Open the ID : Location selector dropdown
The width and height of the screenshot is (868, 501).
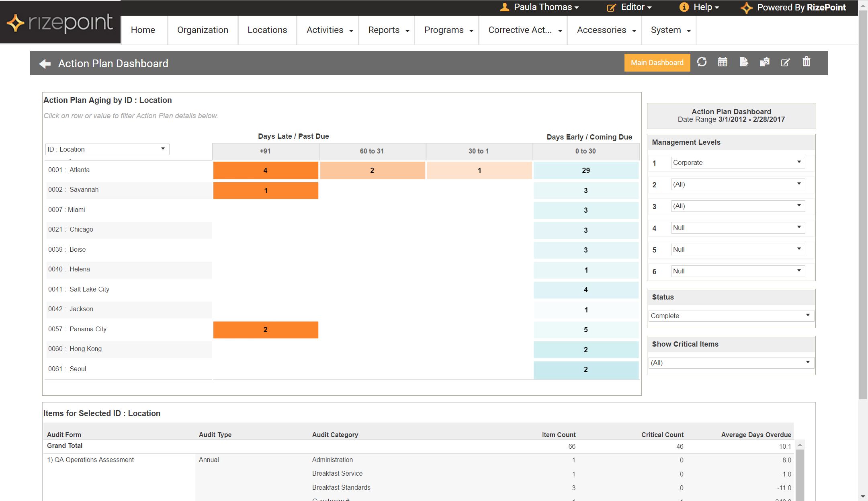[107, 149]
